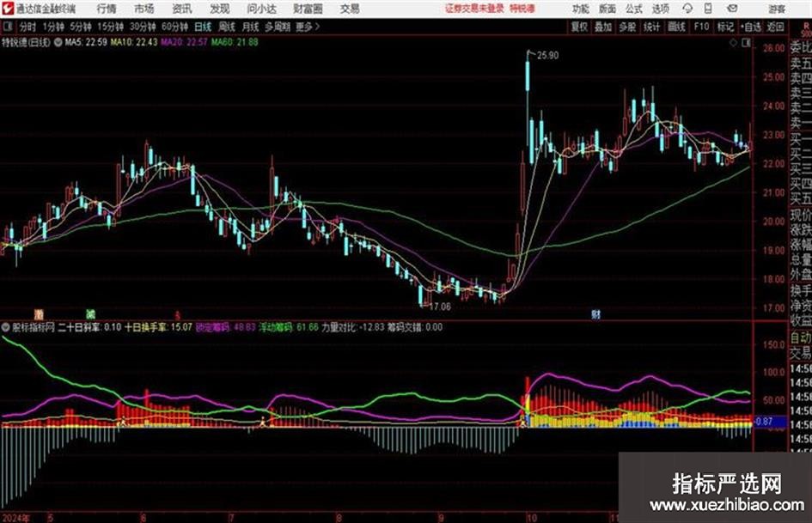812x523 pixels.
Task: Switch to the 周线 weekly tab
Action: (227, 27)
